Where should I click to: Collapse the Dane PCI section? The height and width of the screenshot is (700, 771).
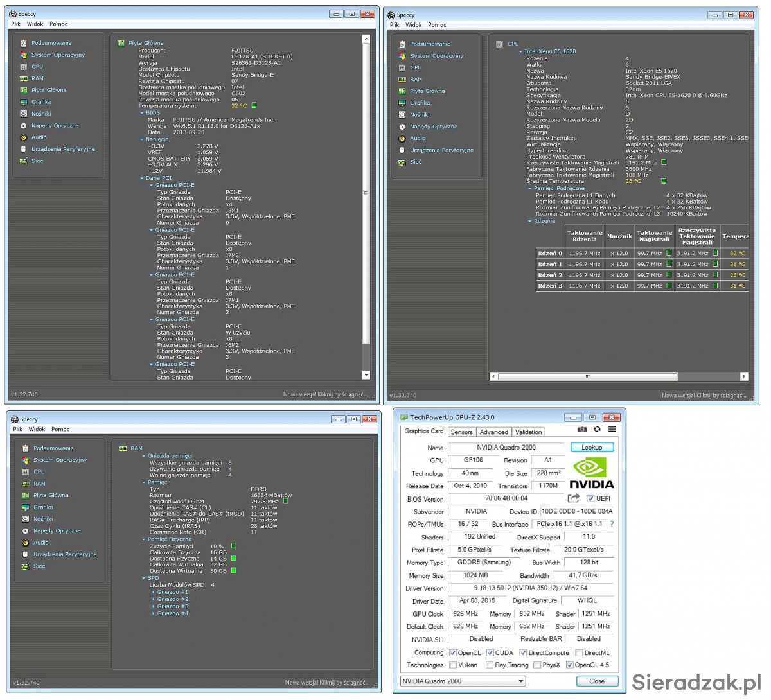142,178
